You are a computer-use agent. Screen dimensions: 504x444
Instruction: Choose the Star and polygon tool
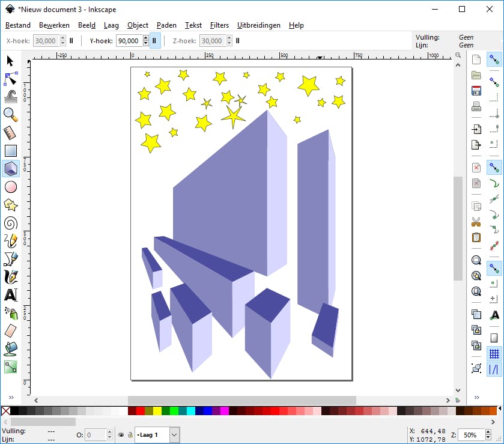pos(11,205)
